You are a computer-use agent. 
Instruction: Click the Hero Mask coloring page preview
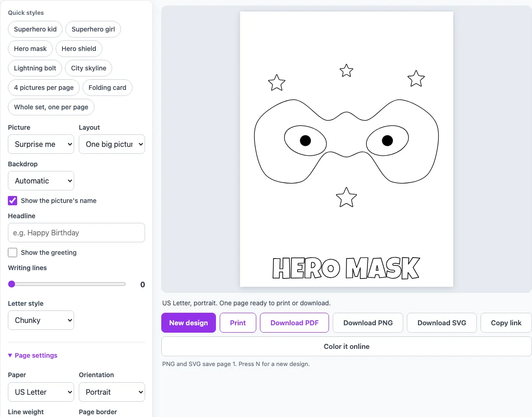coord(347,149)
